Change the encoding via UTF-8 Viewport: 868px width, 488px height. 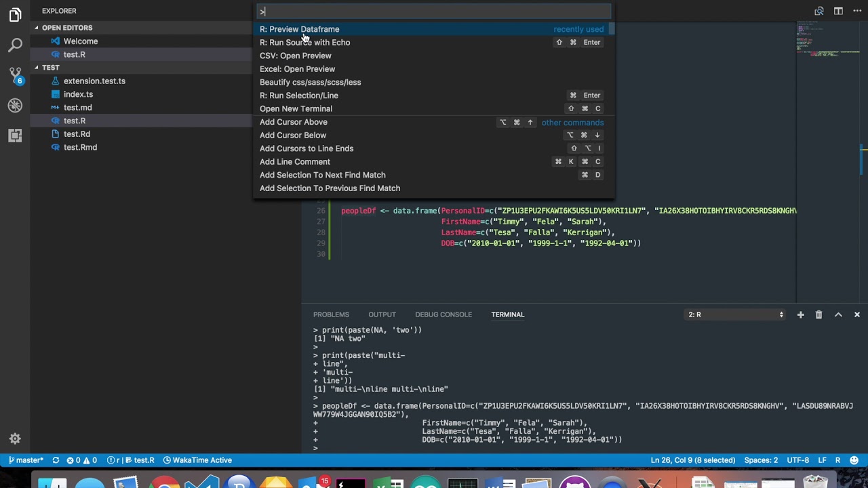click(797, 460)
